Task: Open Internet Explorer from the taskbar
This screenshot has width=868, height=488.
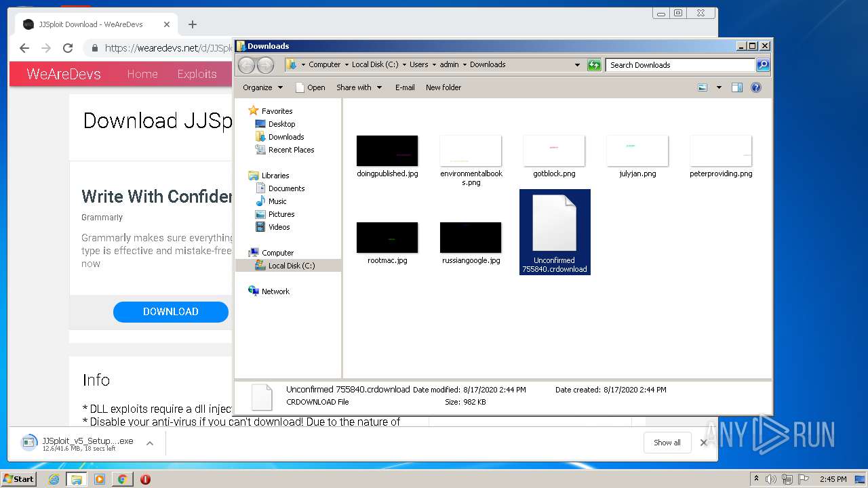Action: (54, 479)
